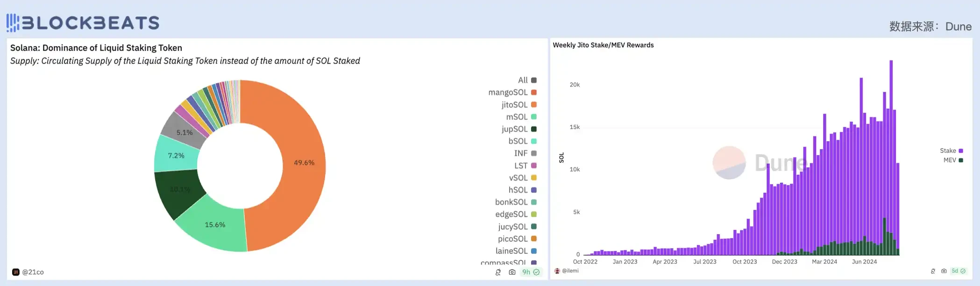Open Solana: Dominance of Liquid Staking Token title

pos(96,48)
